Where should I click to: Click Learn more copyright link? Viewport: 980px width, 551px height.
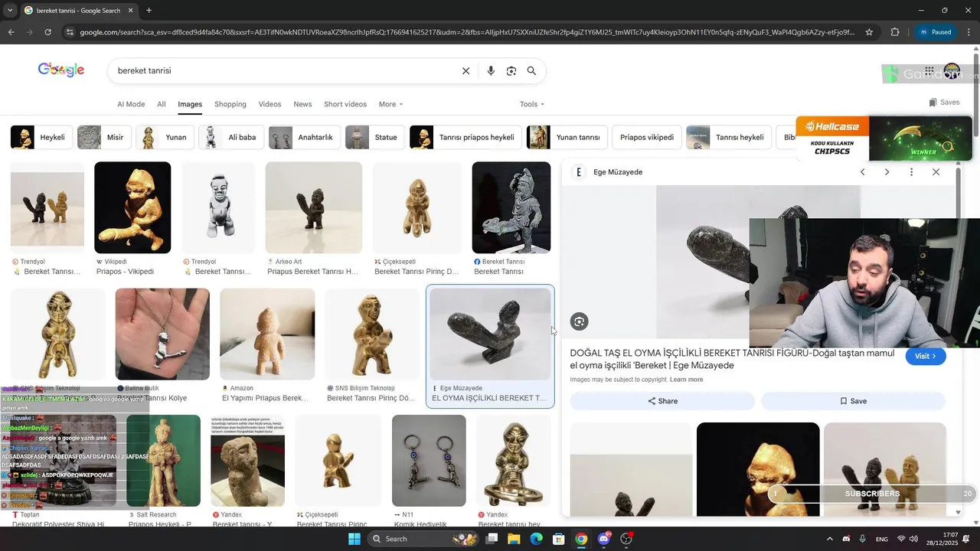click(x=686, y=380)
